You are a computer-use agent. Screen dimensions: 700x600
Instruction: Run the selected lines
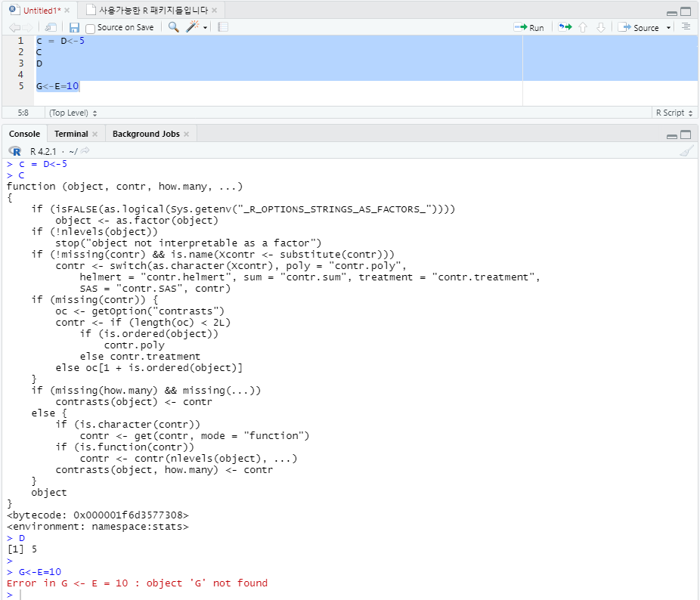[x=529, y=28]
